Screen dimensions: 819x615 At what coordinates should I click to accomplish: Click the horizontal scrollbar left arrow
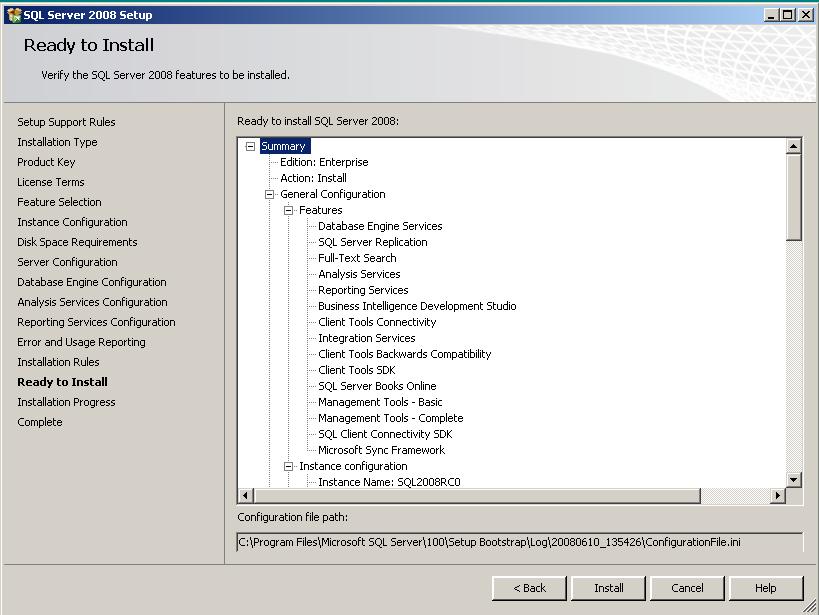245,495
